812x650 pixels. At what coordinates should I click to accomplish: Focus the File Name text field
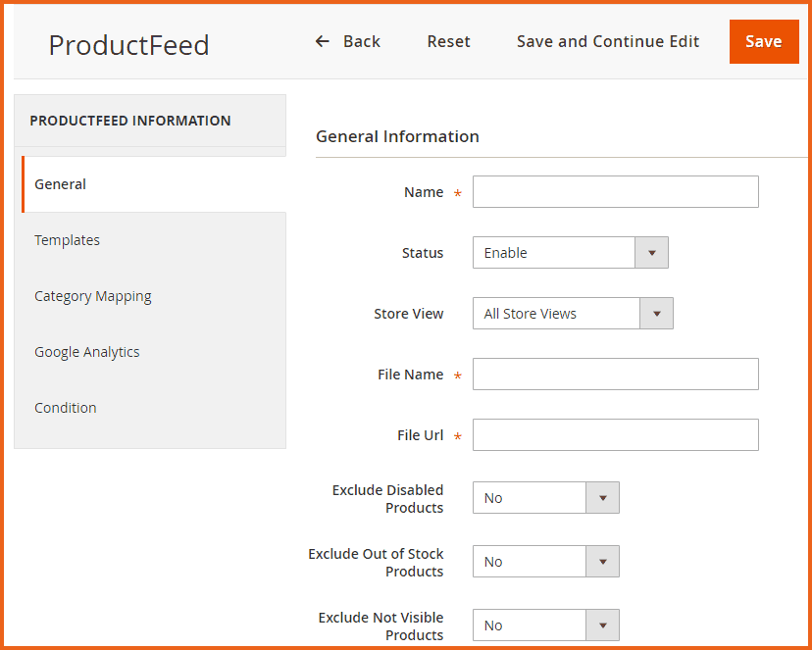click(615, 375)
